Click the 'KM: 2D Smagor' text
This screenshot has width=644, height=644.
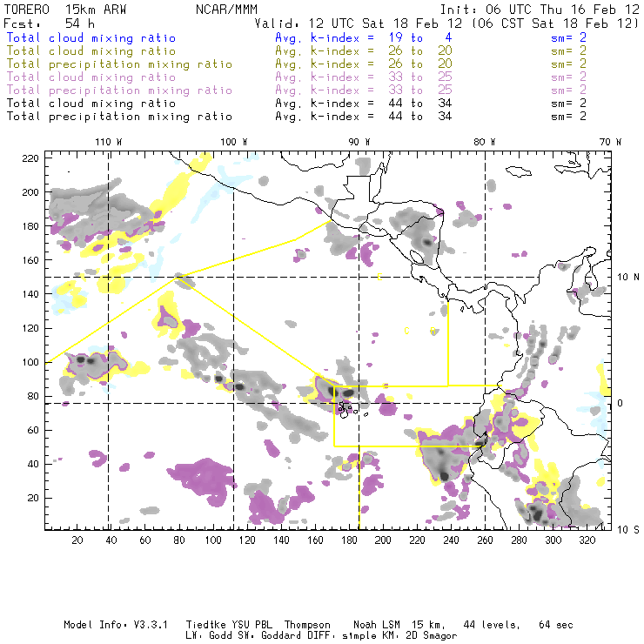421,635
